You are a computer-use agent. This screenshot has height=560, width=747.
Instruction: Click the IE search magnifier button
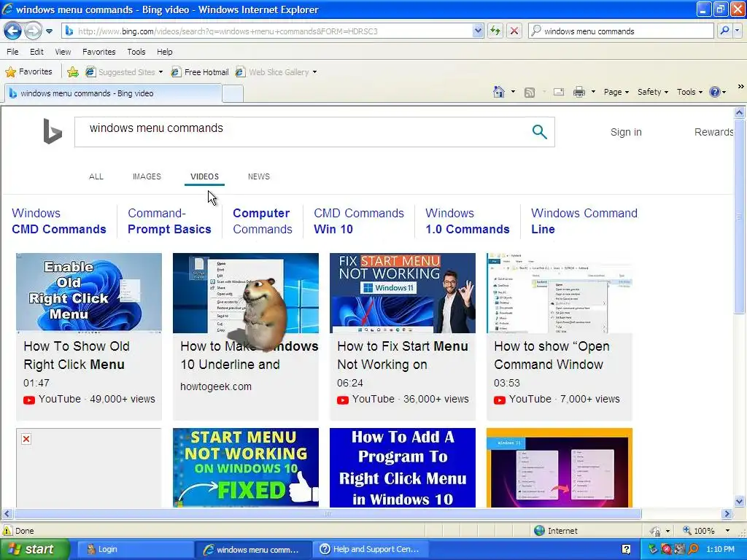724,31
